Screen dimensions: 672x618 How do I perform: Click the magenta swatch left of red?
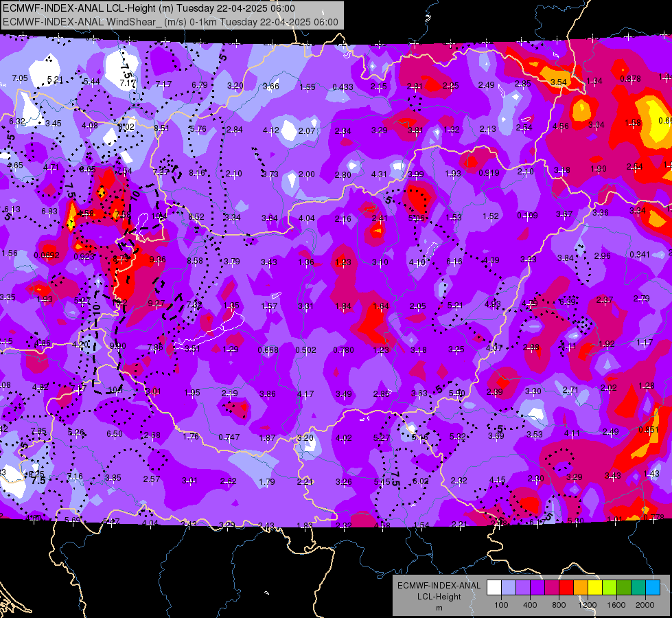[552, 587]
